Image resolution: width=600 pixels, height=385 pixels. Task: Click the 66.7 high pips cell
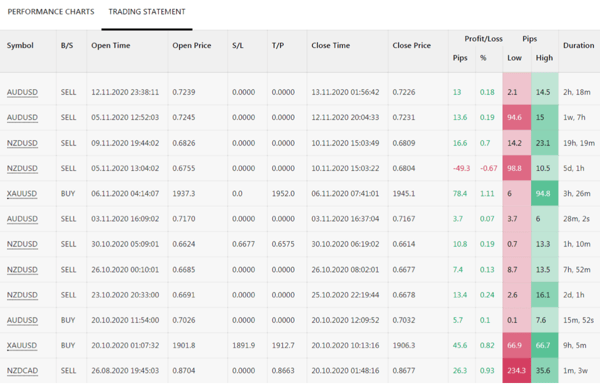tap(545, 346)
